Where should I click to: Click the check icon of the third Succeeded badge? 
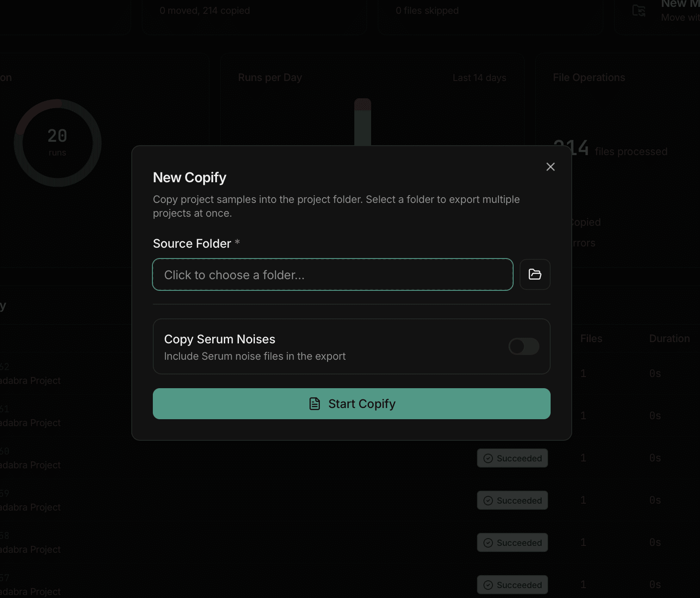click(489, 542)
